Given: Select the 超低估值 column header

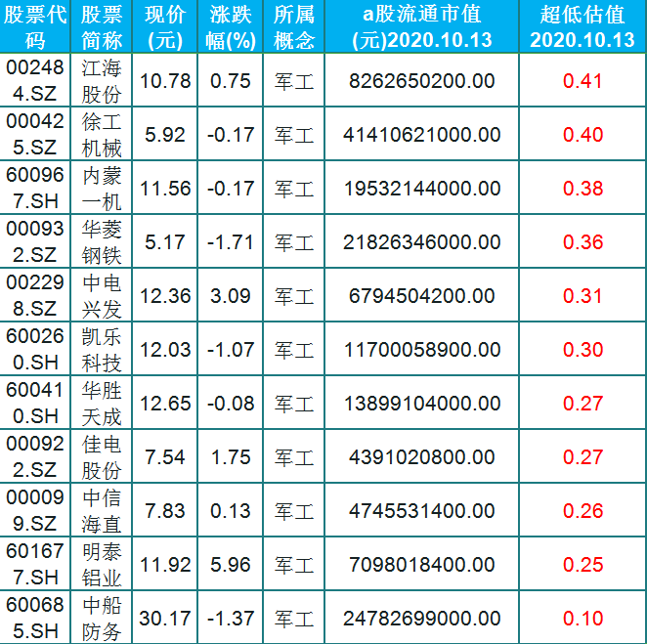Looking at the screenshot, I should [x=582, y=26].
